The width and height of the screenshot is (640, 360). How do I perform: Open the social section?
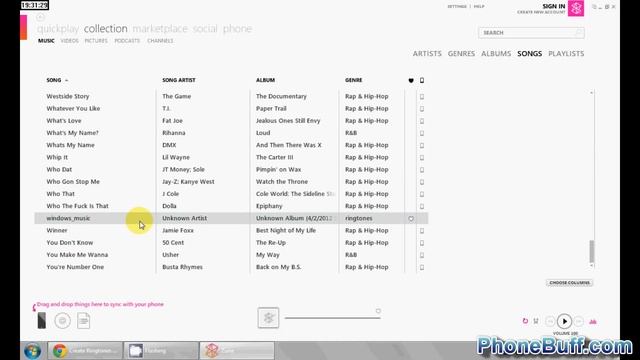[205, 29]
